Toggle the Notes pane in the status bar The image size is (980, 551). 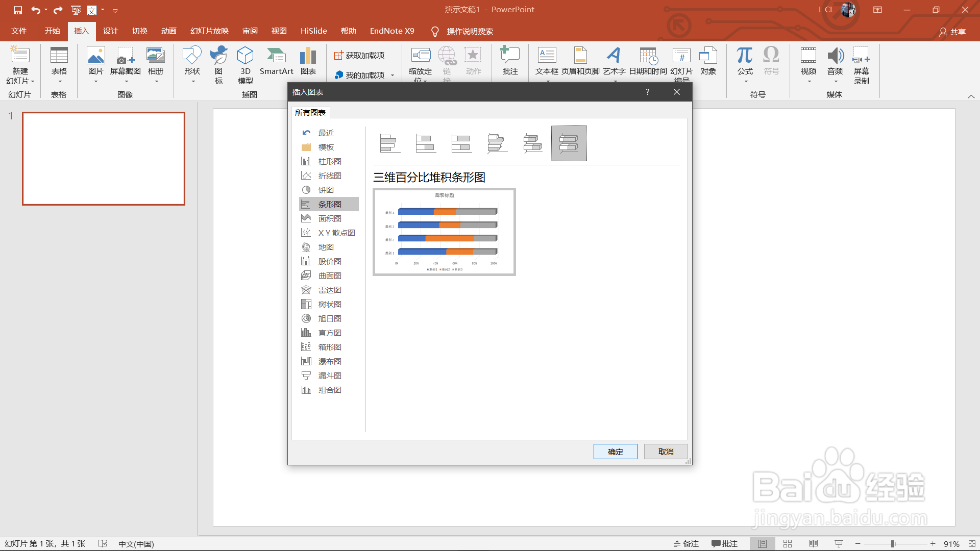click(x=686, y=544)
